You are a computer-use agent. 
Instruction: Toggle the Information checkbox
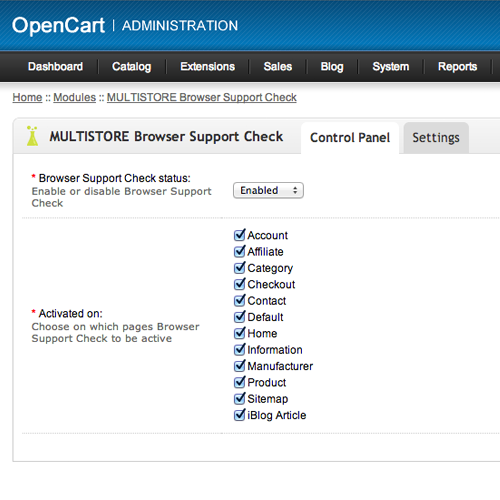pos(239,350)
